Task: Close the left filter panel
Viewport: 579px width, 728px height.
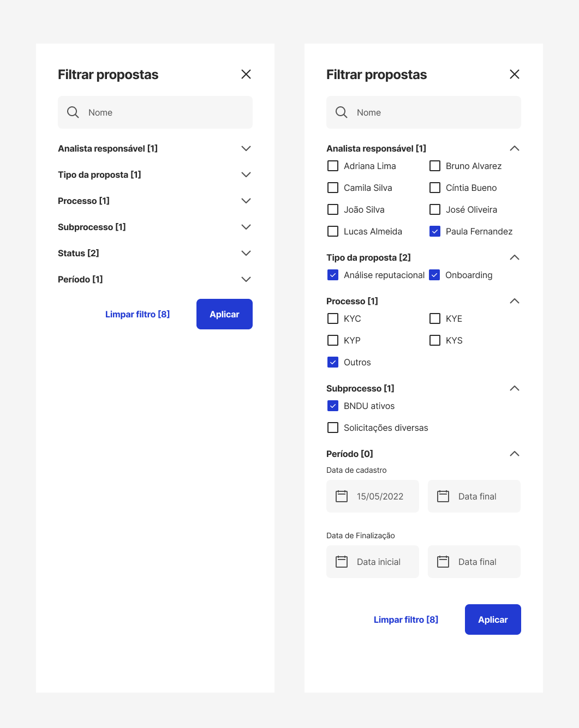Action: click(246, 74)
